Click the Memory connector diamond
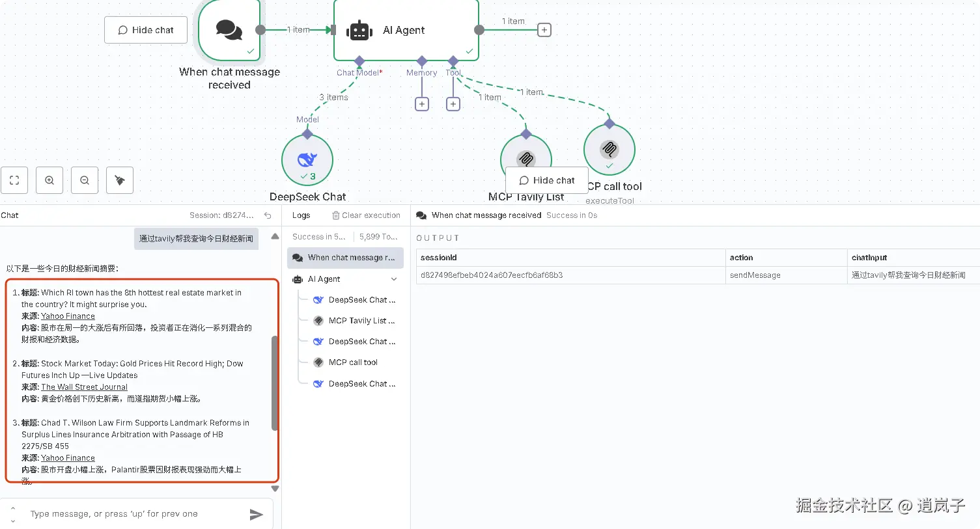Image resolution: width=980 pixels, height=529 pixels. [x=422, y=61]
